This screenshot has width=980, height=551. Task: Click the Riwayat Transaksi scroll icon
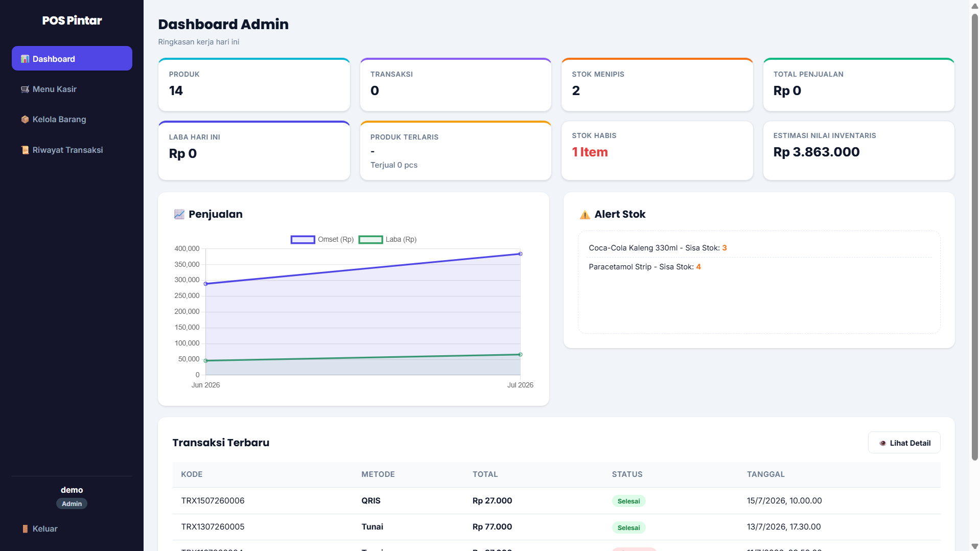25,150
